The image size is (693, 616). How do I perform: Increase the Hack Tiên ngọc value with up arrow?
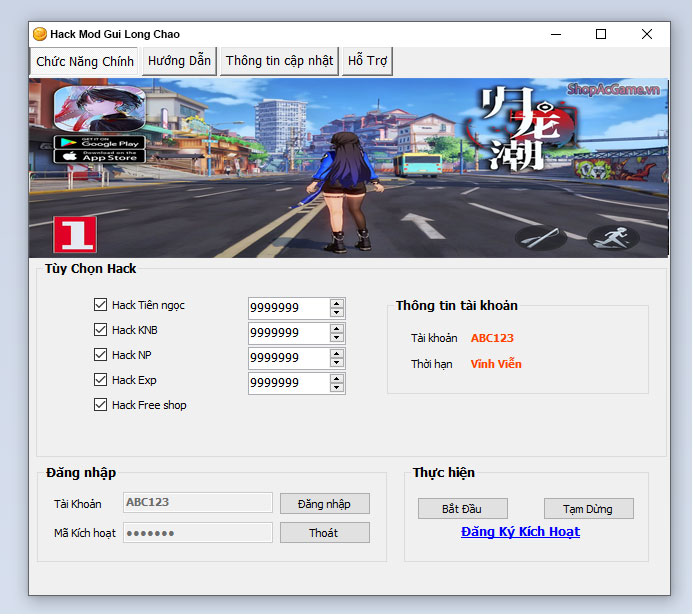coord(337,304)
